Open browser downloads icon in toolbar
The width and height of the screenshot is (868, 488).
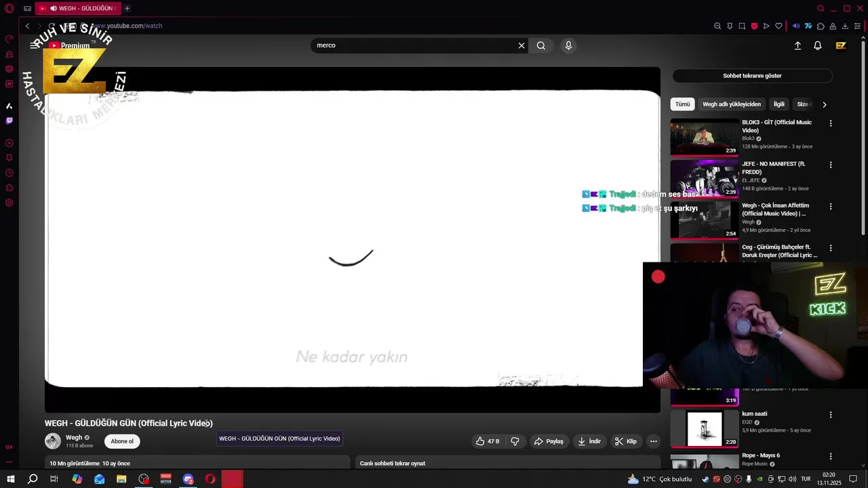tap(845, 26)
